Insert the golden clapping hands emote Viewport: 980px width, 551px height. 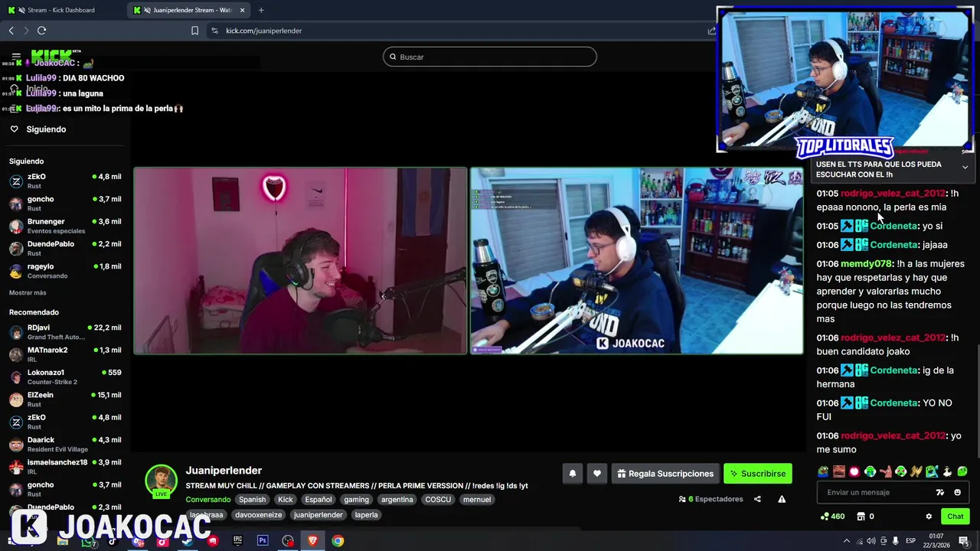916,471
